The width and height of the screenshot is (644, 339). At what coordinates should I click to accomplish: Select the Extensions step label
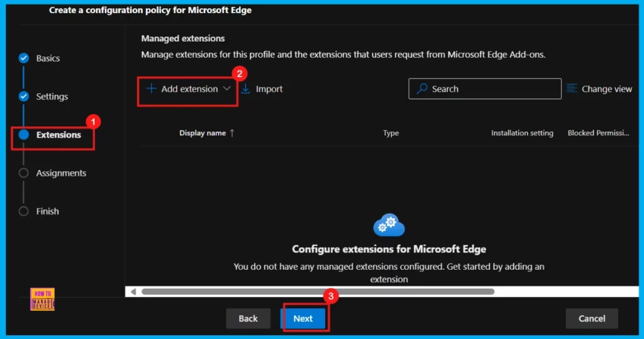point(58,135)
